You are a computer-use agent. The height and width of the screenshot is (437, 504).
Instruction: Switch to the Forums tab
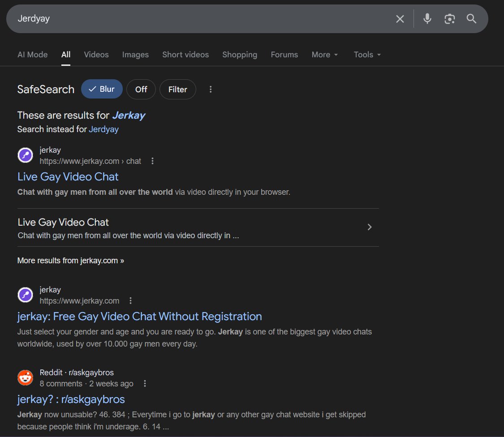click(284, 55)
